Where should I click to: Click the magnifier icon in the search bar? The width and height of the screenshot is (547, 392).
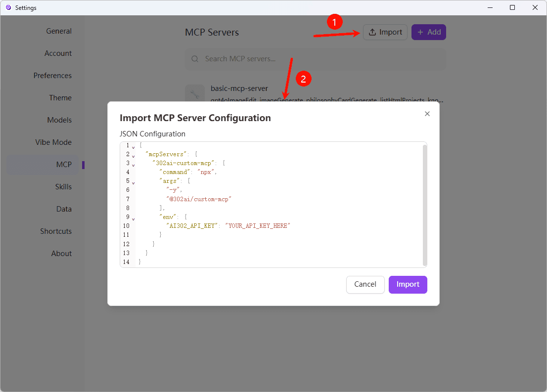point(194,58)
